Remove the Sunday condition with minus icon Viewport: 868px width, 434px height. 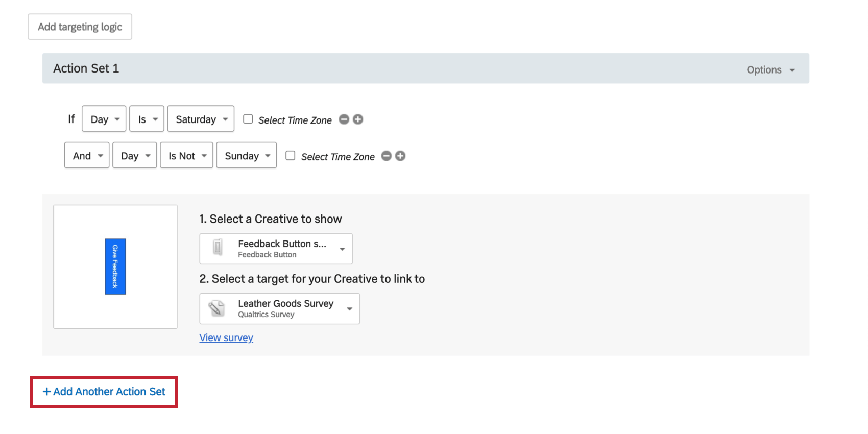click(x=387, y=156)
